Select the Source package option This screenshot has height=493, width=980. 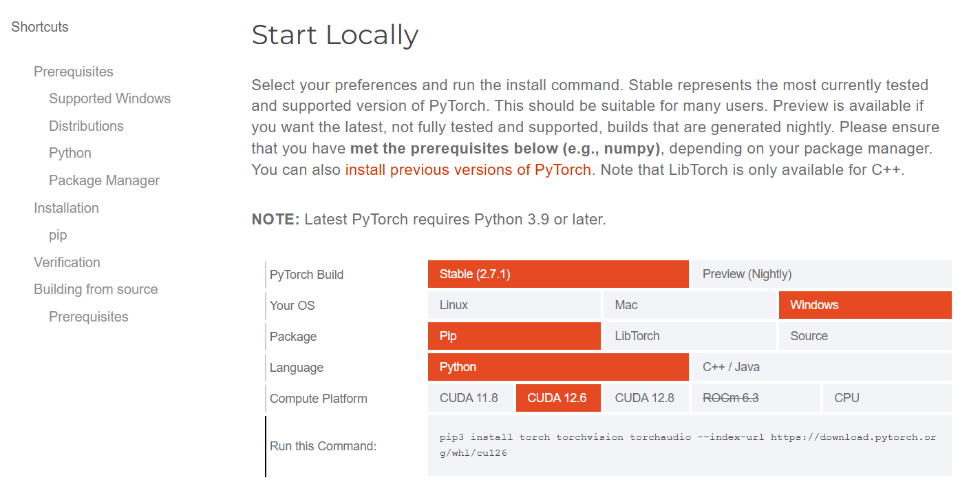point(865,336)
